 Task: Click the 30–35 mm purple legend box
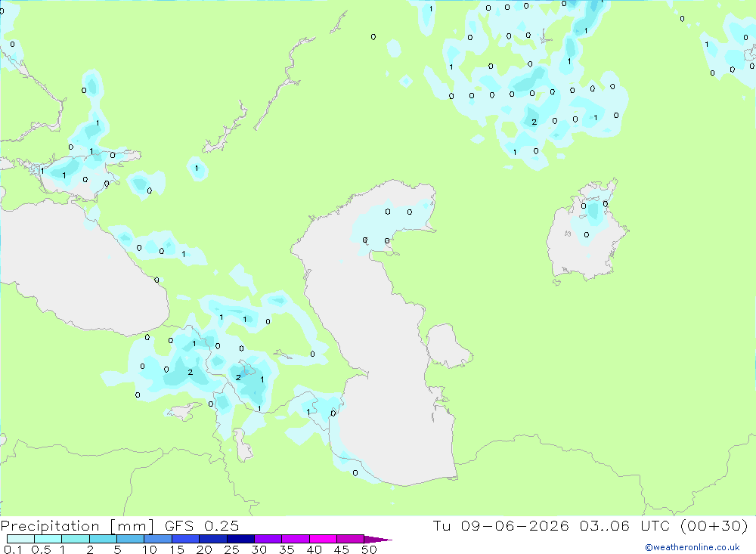coord(268,539)
